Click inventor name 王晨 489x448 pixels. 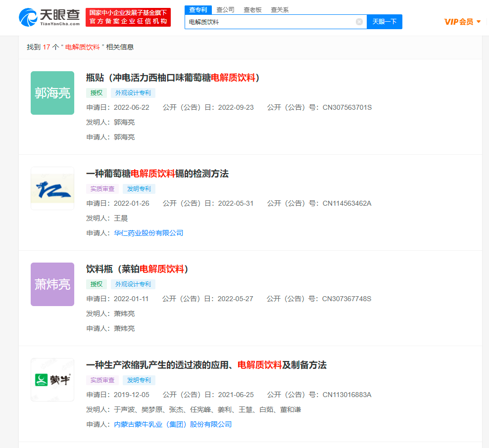pos(121,218)
